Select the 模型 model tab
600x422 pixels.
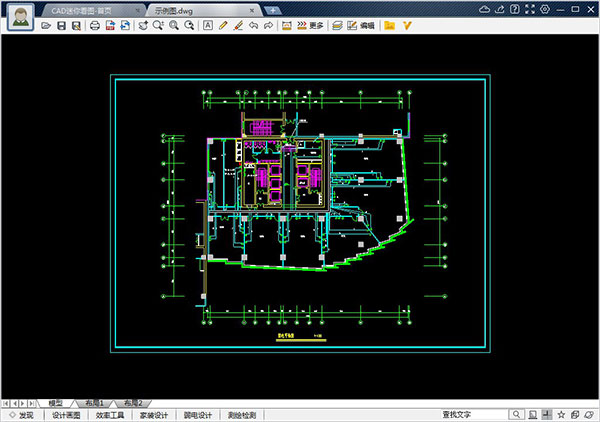coord(57,402)
